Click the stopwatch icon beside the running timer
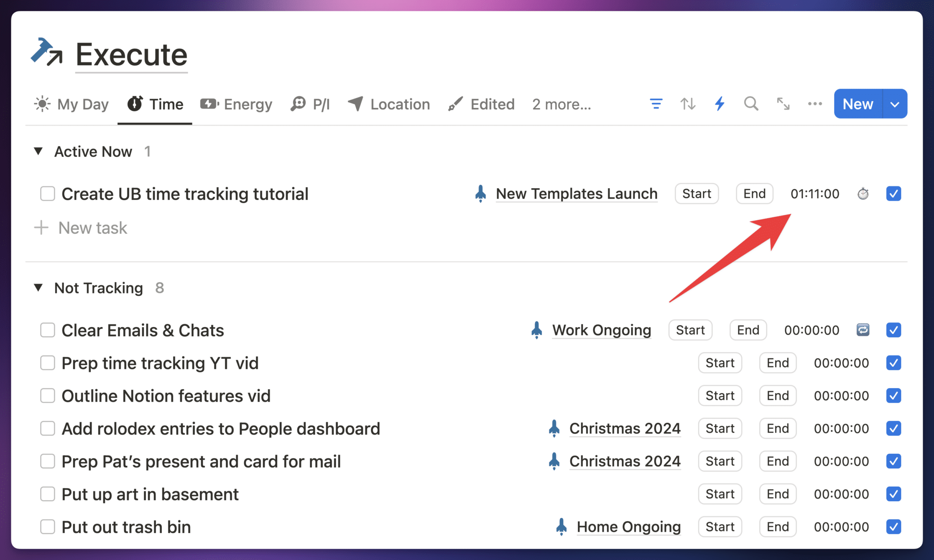Screen dimensions: 934x560 pos(862,194)
